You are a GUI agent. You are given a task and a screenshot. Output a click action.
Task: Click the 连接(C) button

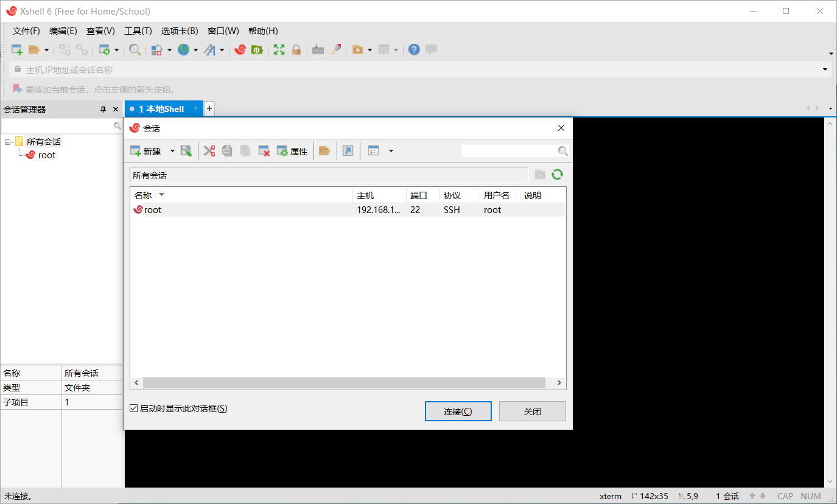[x=458, y=411]
